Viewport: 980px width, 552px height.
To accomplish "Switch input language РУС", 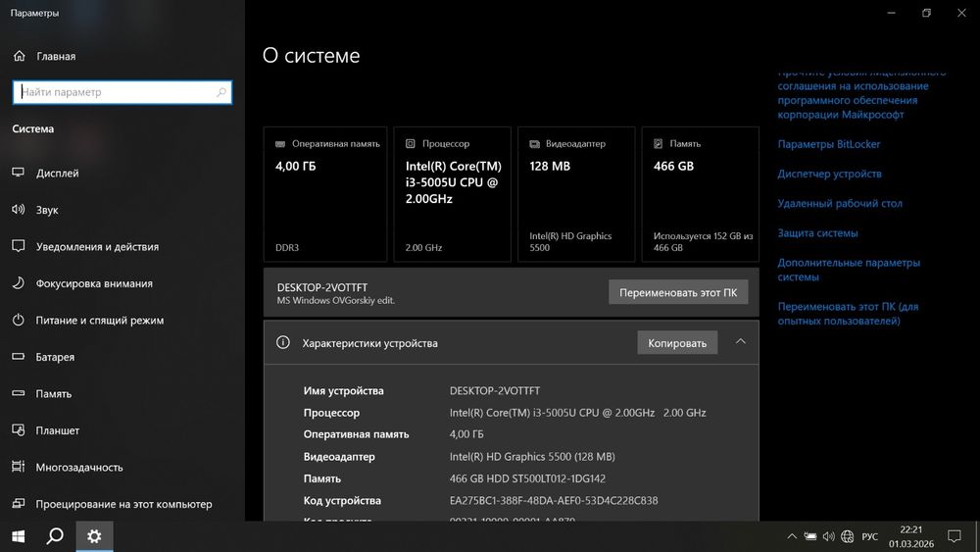I will (870, 536).
